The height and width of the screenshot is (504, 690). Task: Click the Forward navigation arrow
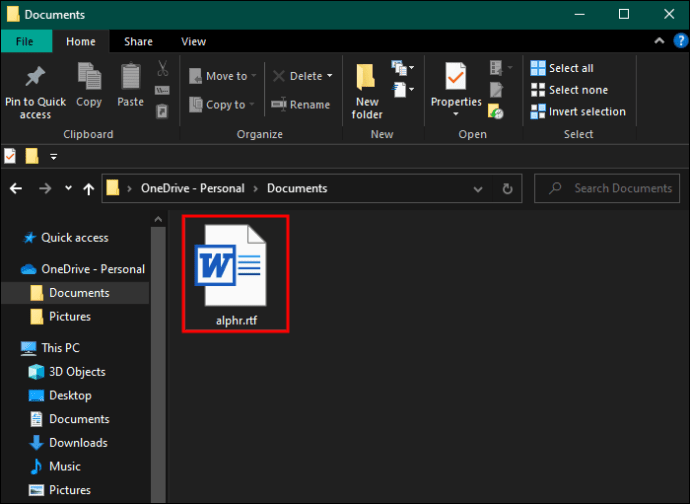[45, 188]
